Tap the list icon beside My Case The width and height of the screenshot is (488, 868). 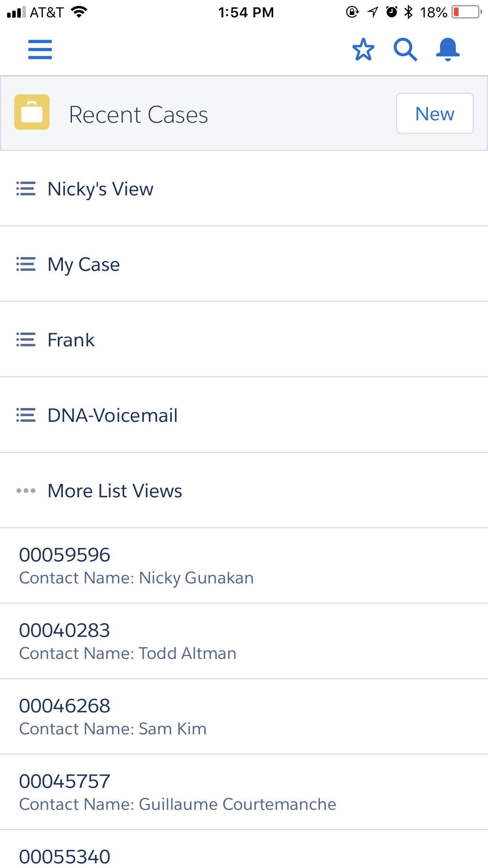click(x=26, y=264)
